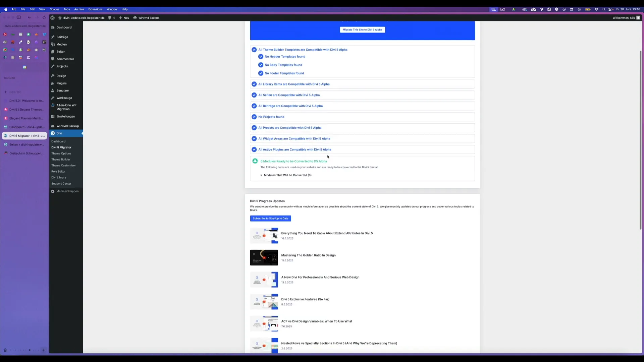Open the Vimeo menu bar icon
The image size is (644, 362).
(x=541, y=9)
